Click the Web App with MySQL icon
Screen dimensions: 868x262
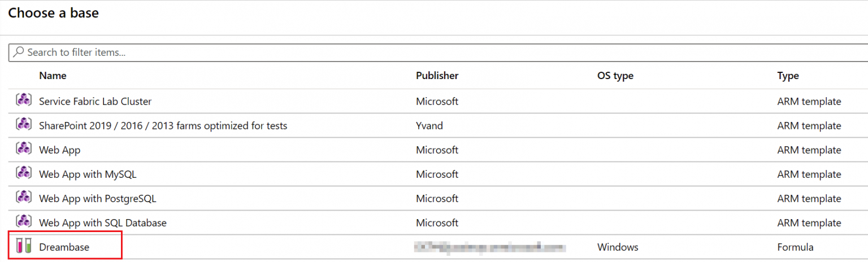point(23,173)
